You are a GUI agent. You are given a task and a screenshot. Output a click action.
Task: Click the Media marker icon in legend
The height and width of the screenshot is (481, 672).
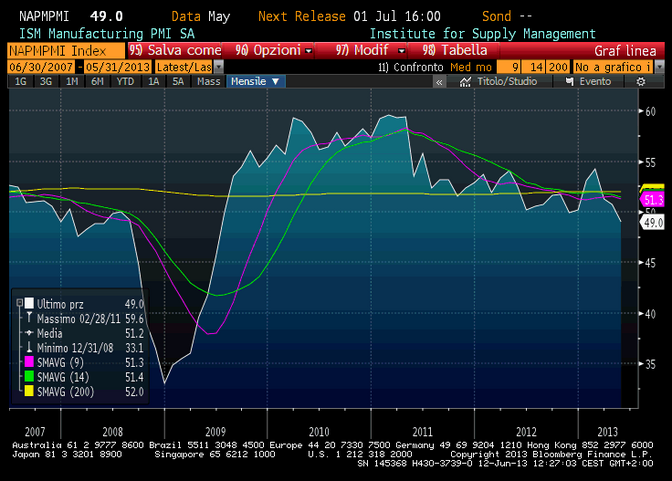point(29,332)
